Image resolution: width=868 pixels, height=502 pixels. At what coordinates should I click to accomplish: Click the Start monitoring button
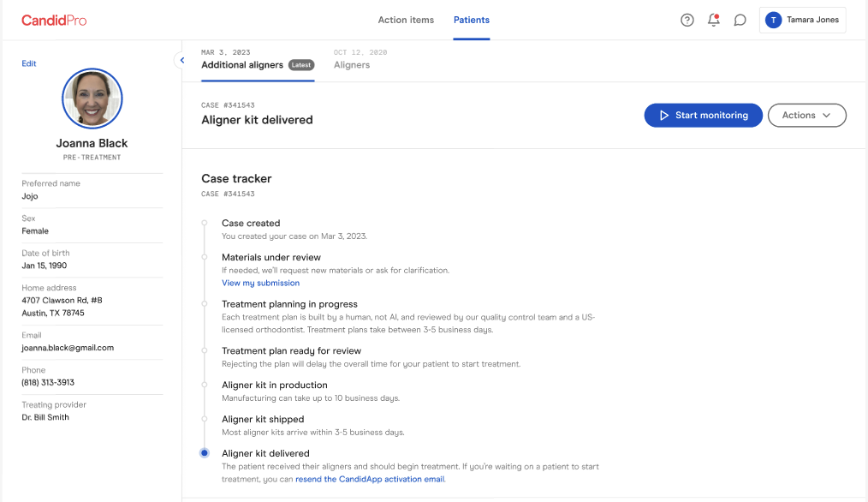point(703,116)
